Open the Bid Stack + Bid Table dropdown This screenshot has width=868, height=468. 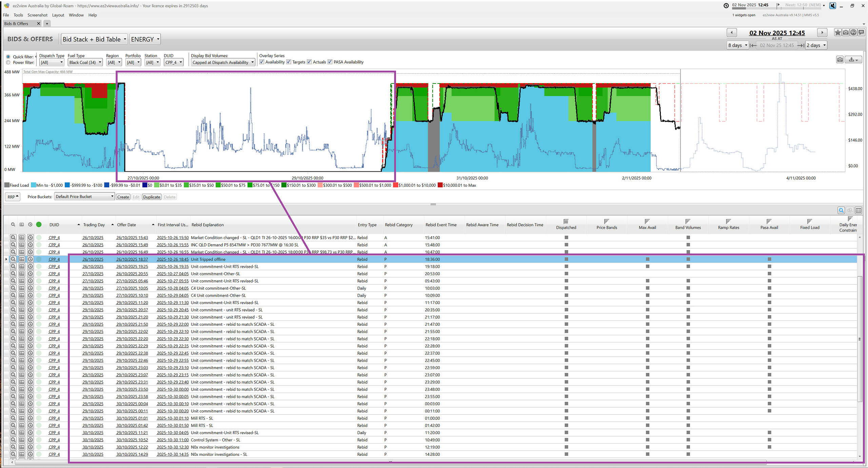pos(94,39)
